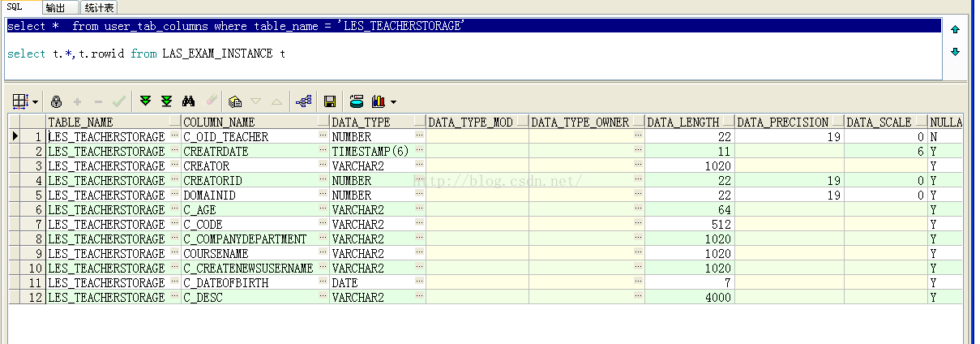
Task: Open ellipsis button of row 6 TABLE_NAME
Action: click(x=175, y=209)
